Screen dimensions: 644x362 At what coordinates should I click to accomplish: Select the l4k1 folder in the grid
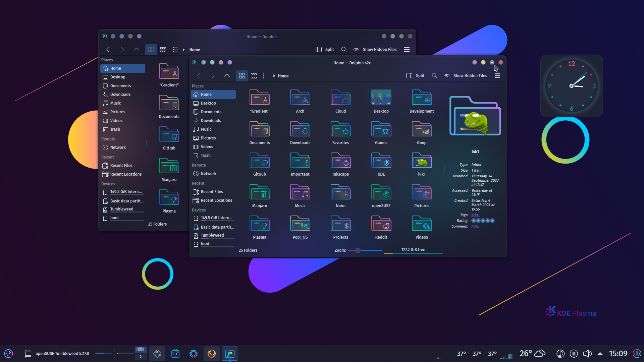422,164
